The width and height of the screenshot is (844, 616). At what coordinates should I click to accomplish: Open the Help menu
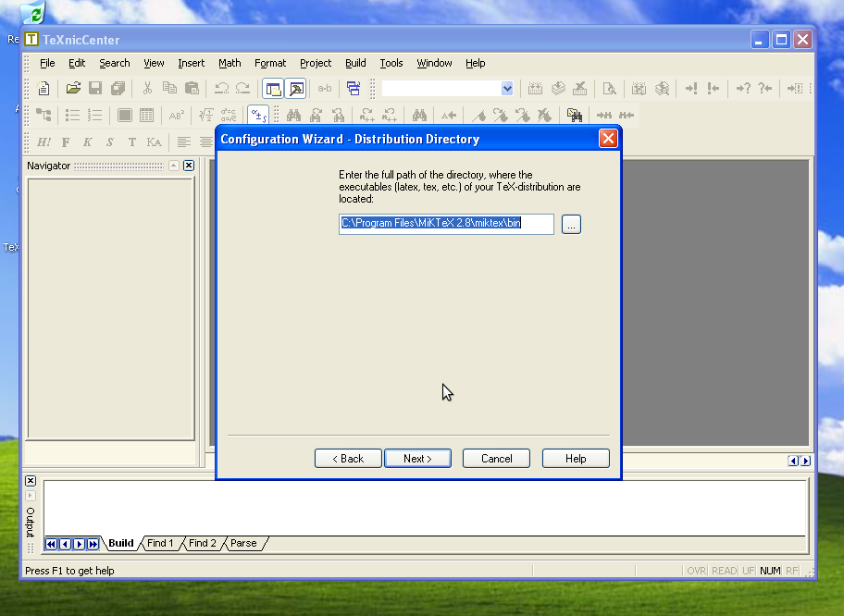pos(476,63)
